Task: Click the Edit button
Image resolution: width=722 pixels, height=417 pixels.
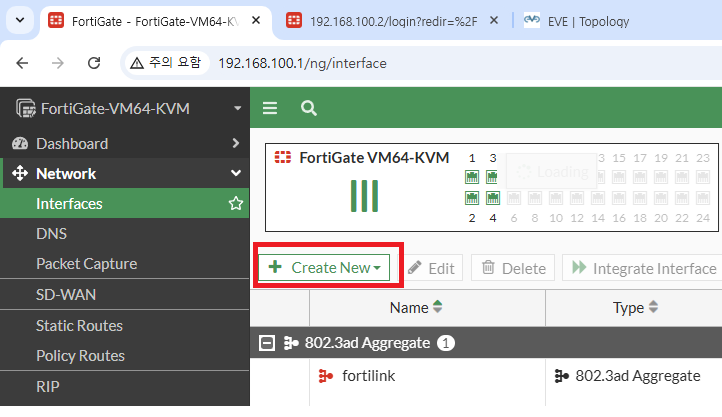Action: click(431, 268)
